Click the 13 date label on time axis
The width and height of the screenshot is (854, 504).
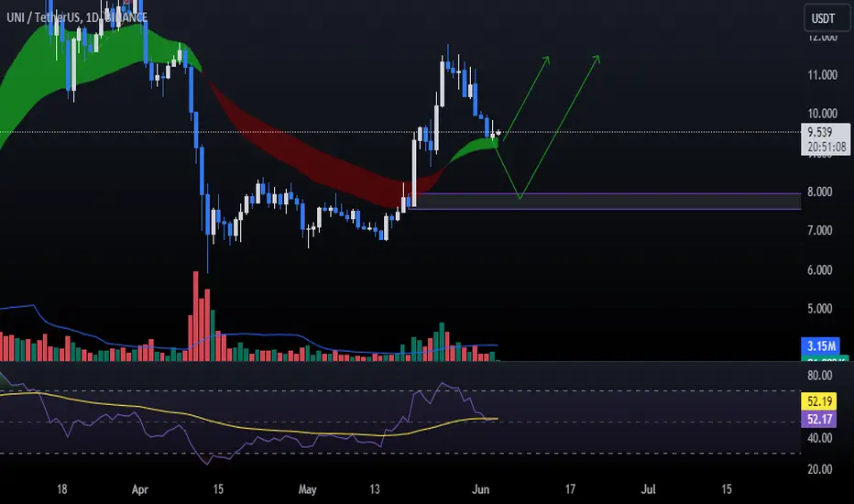tap(375, 489)
